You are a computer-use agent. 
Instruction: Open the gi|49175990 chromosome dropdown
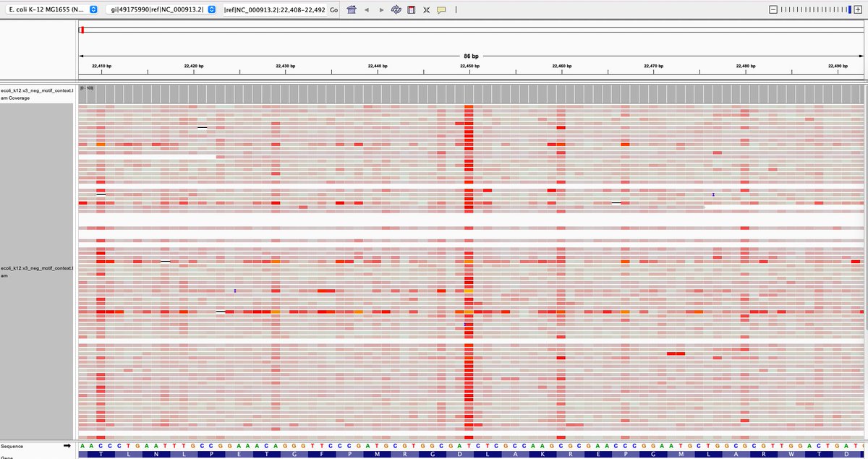(161, 10)
